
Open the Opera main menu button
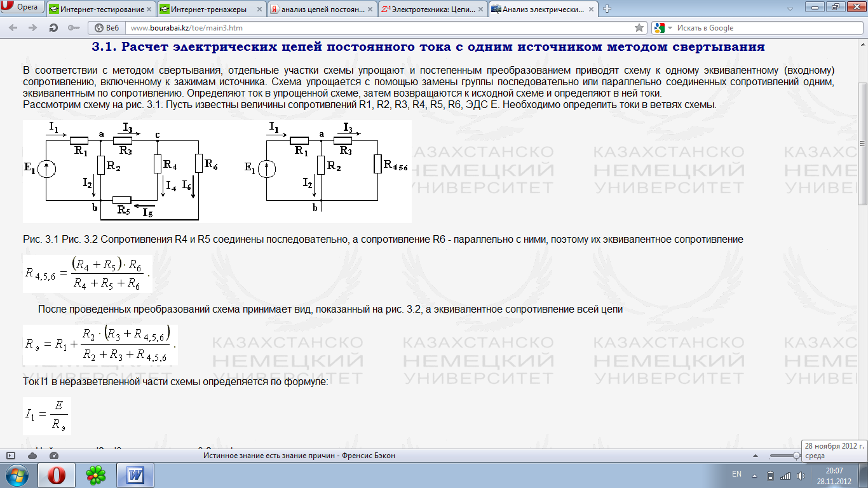pyautogui.click(x=23, y=8)
